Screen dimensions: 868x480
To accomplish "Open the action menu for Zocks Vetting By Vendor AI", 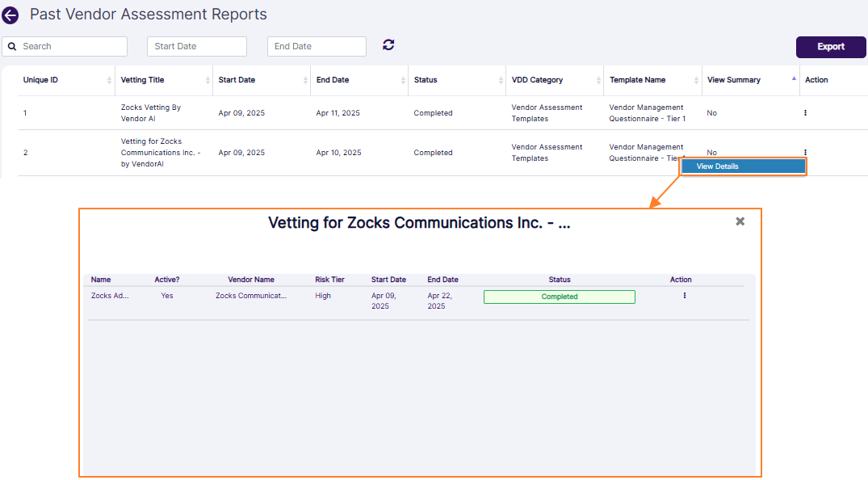I will tap(805, 112).
